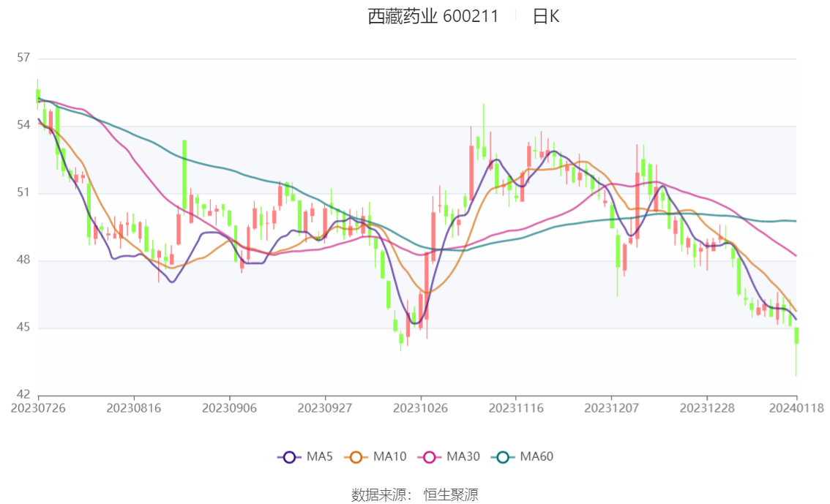Image resolution: width=830 pixels, height=504 pixels.
Task: Click the y-axis value 57
Action: click(23, 58)
